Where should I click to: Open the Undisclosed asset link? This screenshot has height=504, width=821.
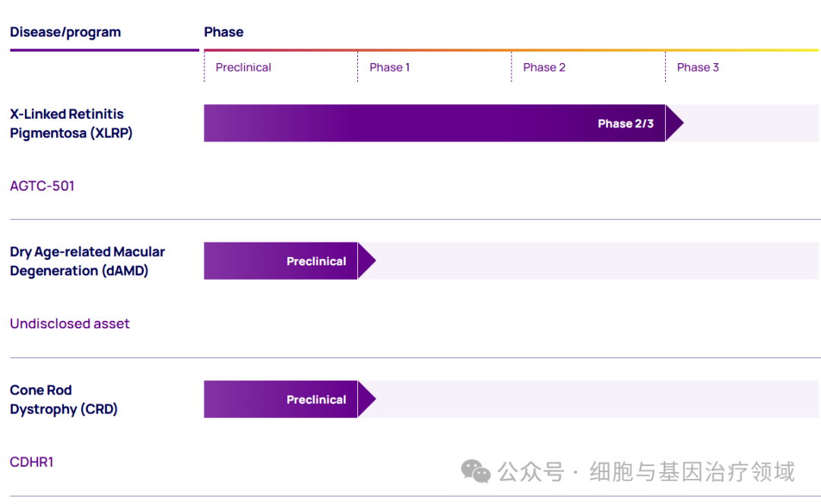pos(70,324)
